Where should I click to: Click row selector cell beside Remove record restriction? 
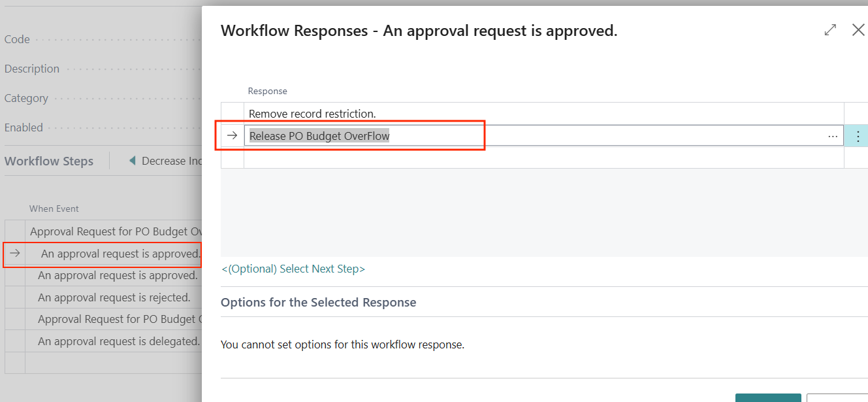(232, 114)
